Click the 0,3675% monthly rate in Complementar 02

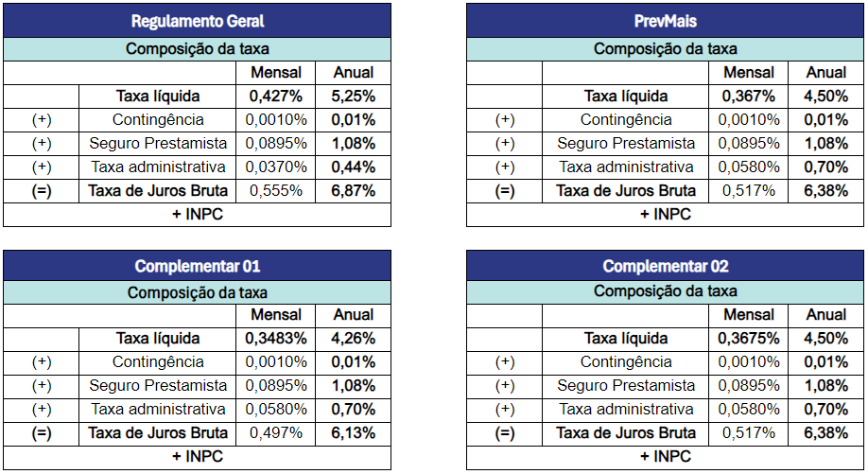click(748, 338)
